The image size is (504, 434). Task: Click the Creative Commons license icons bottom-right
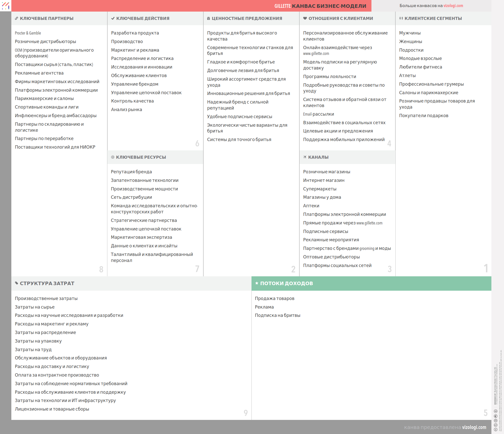pos(495,421)
